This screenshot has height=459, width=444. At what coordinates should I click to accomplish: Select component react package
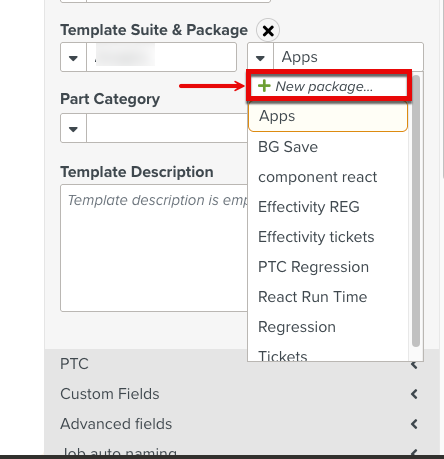(x=328, y=177)
